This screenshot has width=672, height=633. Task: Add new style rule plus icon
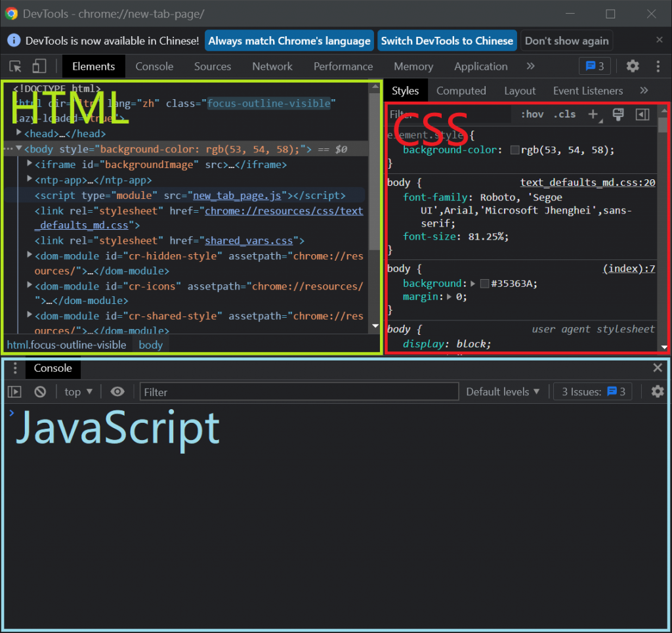[593, 114]
